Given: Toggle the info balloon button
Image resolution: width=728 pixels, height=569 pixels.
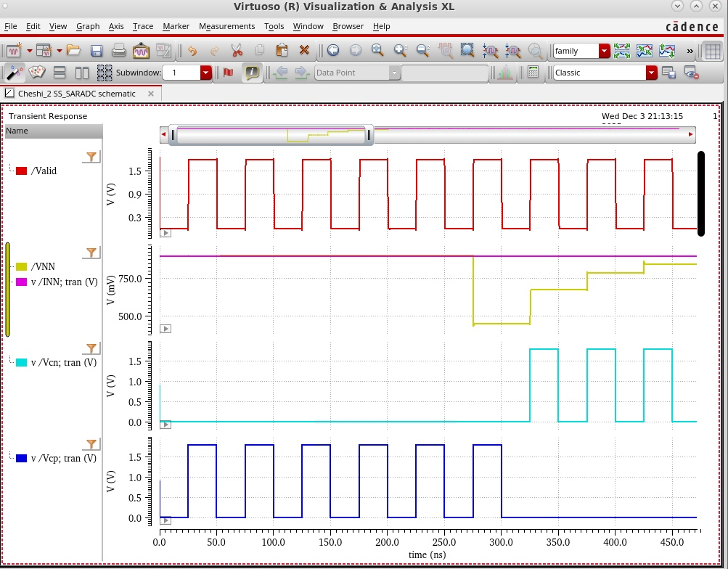Looking at the screenshot, I should tap(251, 73).
